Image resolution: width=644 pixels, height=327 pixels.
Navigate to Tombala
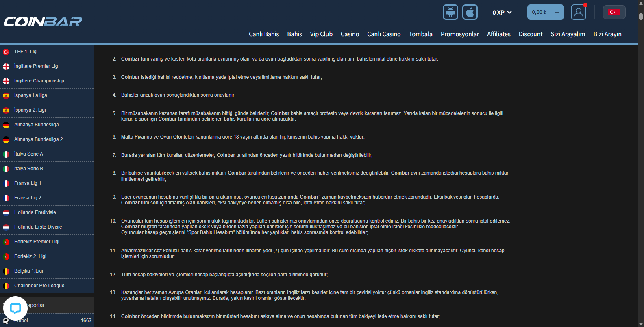420,34
